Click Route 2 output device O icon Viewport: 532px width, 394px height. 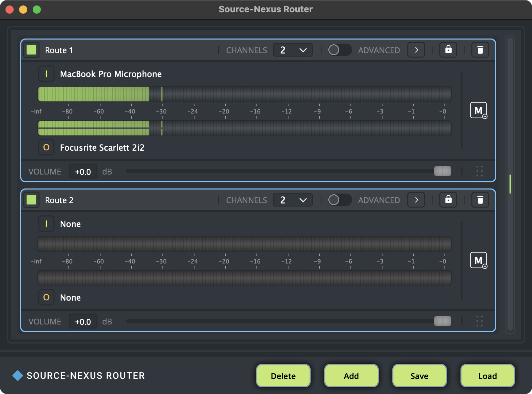coord(46,297)
